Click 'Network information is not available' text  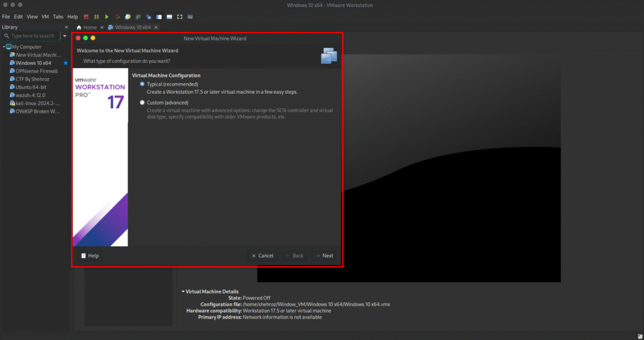coord(282,317)
